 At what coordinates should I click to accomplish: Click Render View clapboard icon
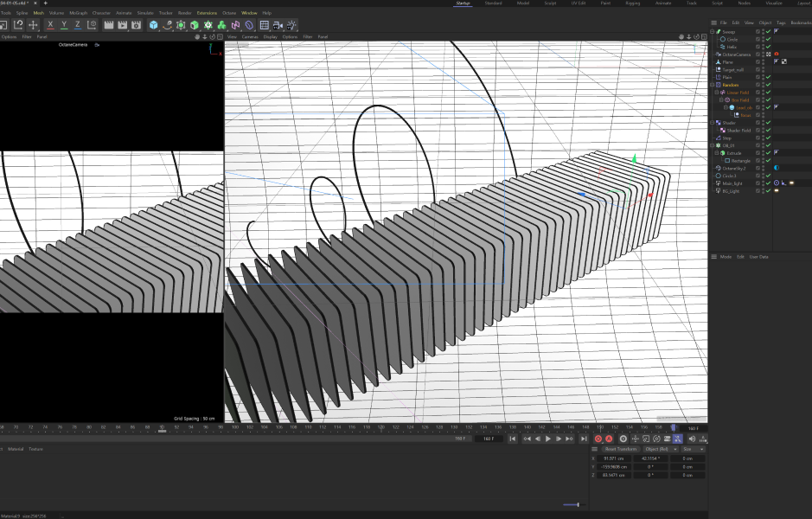pyautogui.click(x=109, y=25)
